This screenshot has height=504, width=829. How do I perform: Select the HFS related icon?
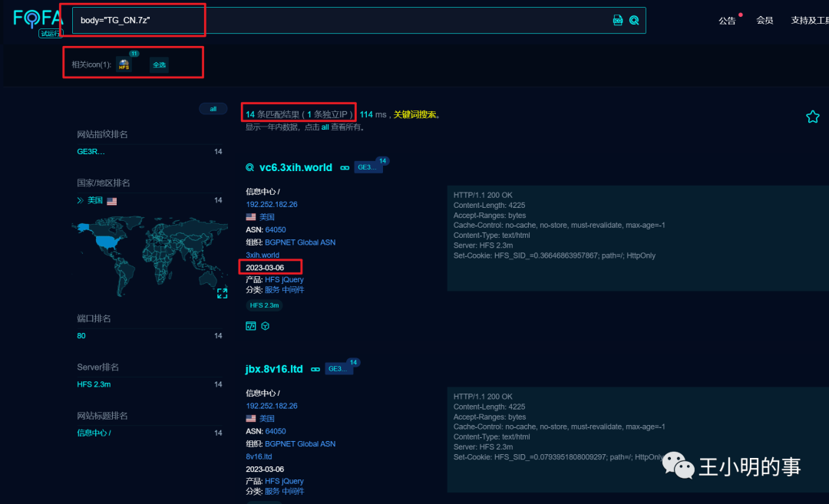pyautogui.click(x=124, y=64)
